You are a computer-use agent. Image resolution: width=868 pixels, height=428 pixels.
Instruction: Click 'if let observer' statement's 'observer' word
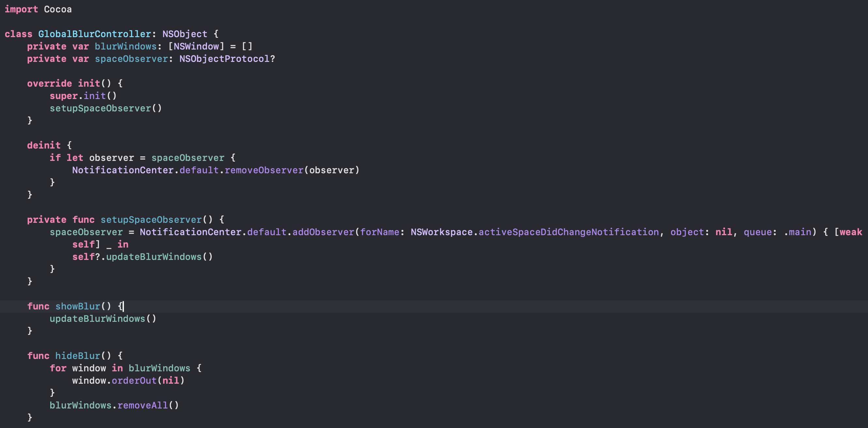[112, 158]
